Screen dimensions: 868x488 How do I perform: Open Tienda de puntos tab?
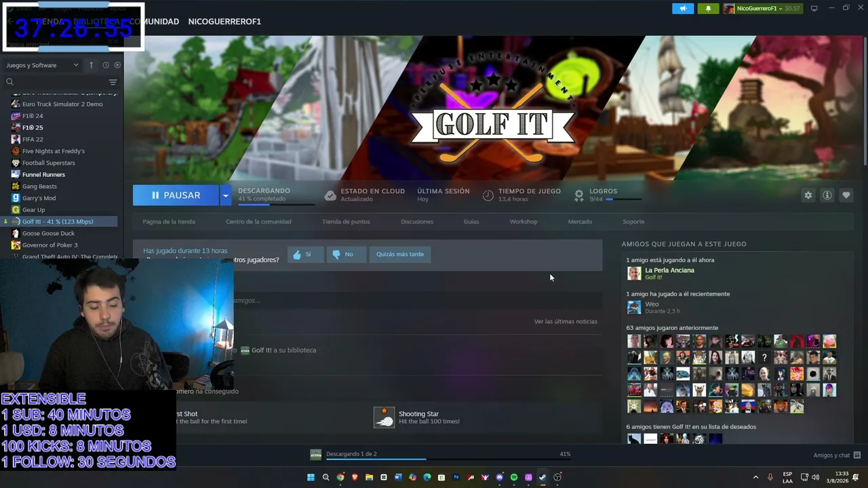click(346, 222)
